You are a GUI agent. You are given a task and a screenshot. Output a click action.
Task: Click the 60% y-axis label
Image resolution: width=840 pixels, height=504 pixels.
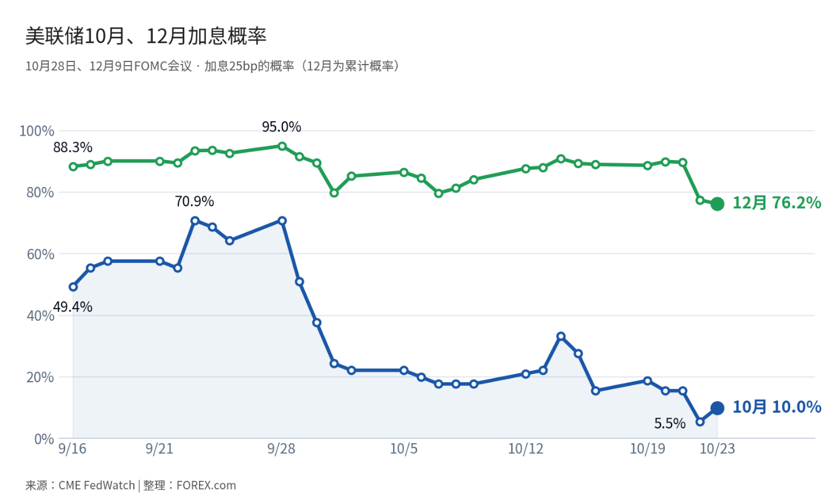coord(40,254)
